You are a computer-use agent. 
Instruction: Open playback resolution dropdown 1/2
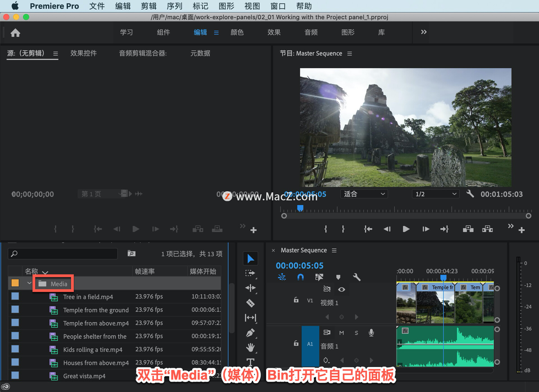435,194
